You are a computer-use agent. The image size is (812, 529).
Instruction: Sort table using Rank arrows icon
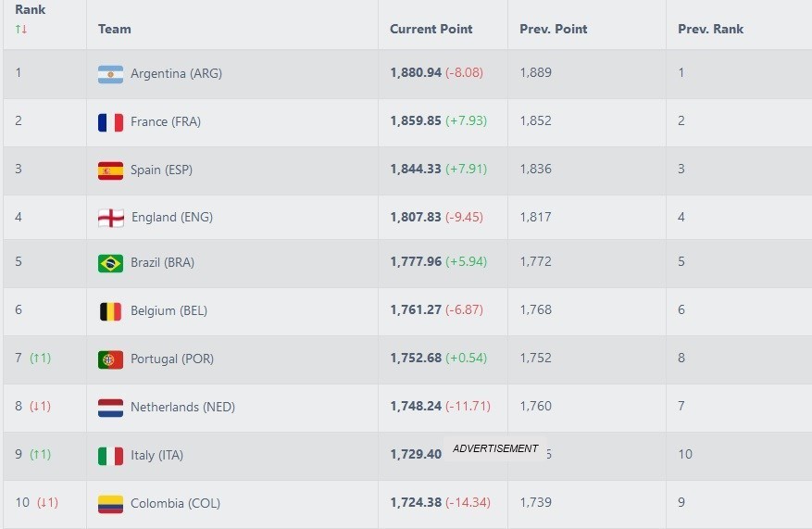21,29
